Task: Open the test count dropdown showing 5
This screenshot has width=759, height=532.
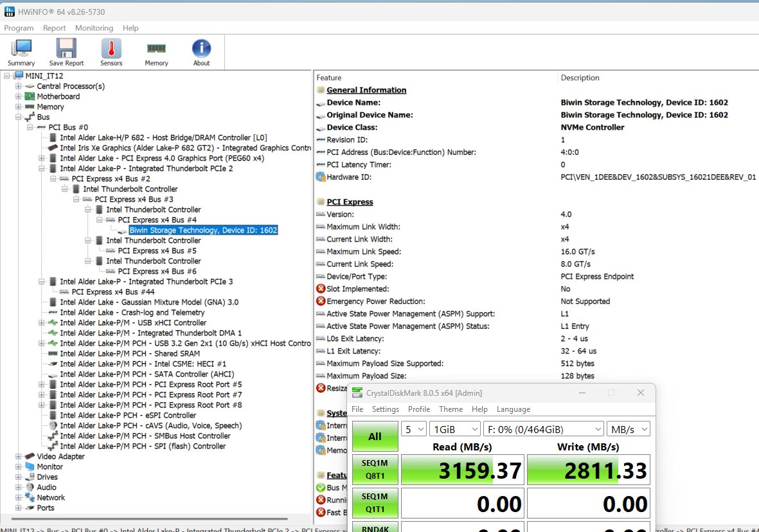Action: pos(414,429)
